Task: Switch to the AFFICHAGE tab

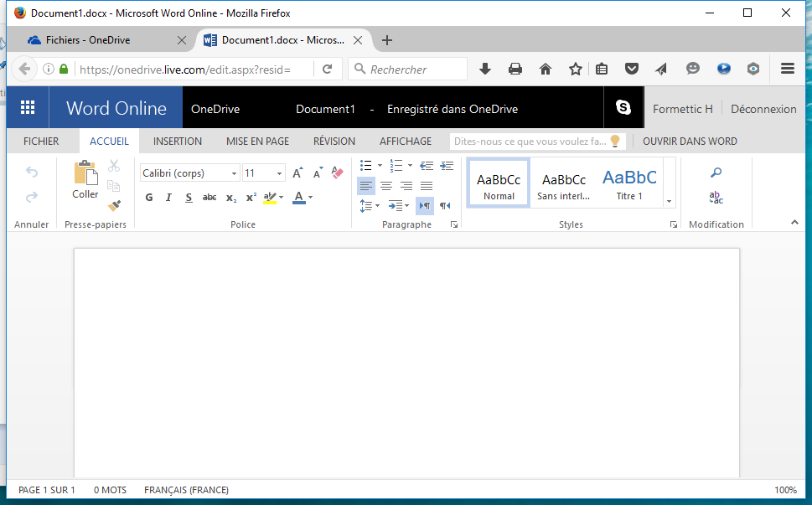Action: (x=406, y=142)
